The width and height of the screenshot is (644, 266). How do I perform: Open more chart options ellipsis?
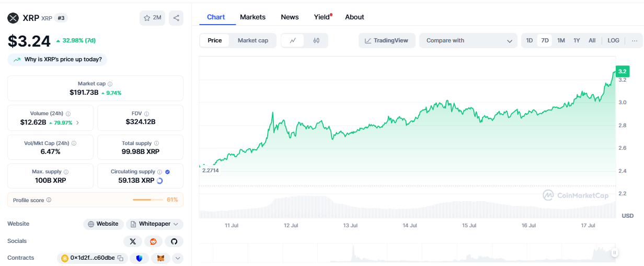[635, 40]
